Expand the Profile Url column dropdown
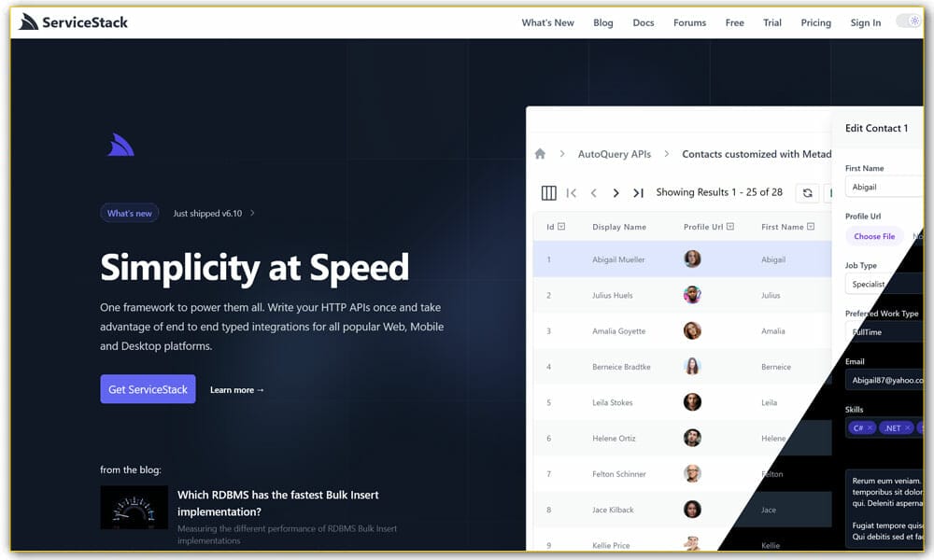The image size is (934, 560). coord(730,227)
